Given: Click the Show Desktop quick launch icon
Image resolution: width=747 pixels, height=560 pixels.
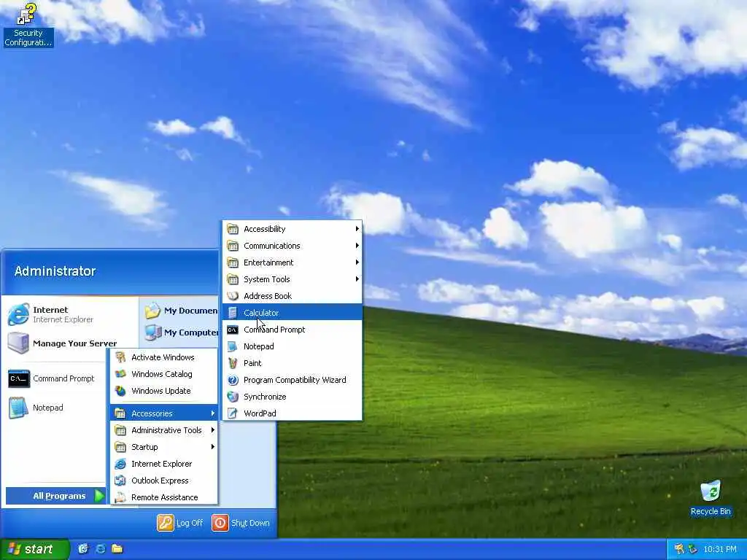Looking at the screenshot, I should 83,548.
